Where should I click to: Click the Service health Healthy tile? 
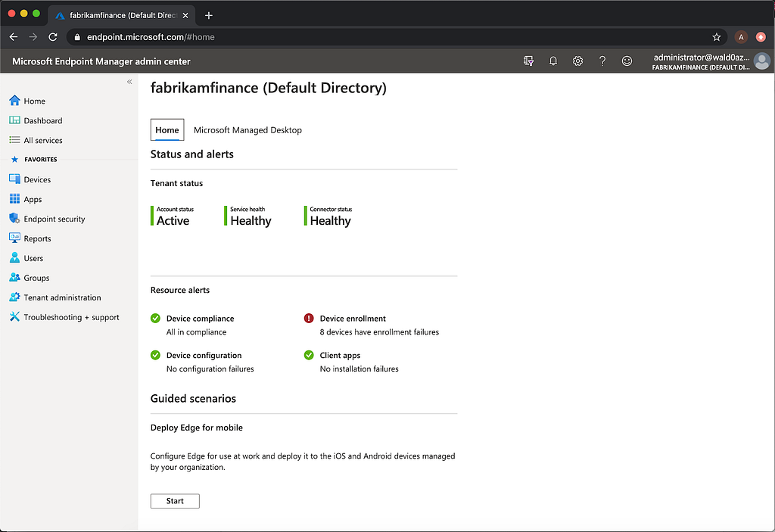(x=248, y=216)
